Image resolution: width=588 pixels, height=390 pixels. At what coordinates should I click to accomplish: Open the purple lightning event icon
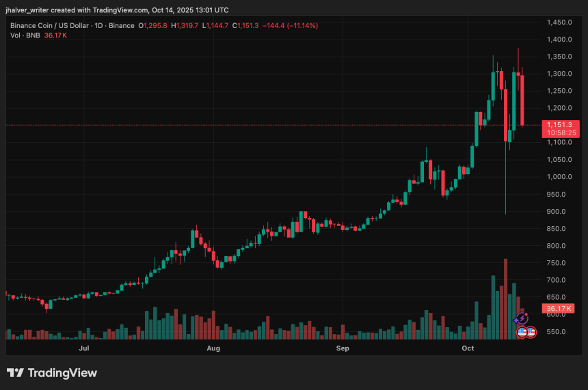coord(521,319)
